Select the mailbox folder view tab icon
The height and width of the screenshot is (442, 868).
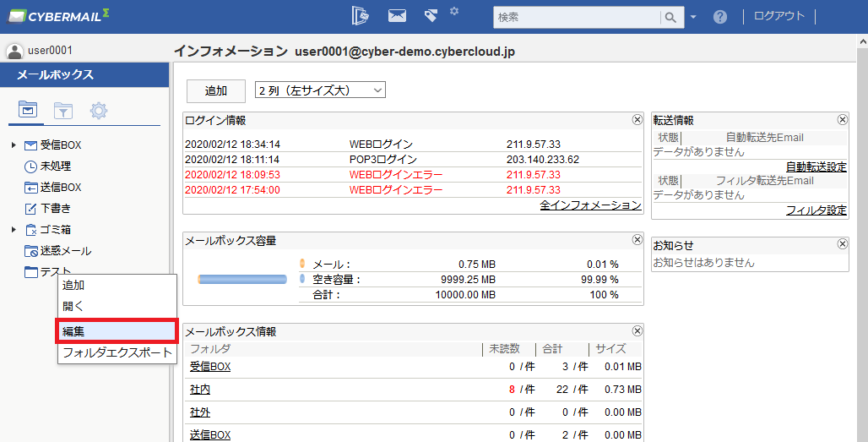click(28, 109)
